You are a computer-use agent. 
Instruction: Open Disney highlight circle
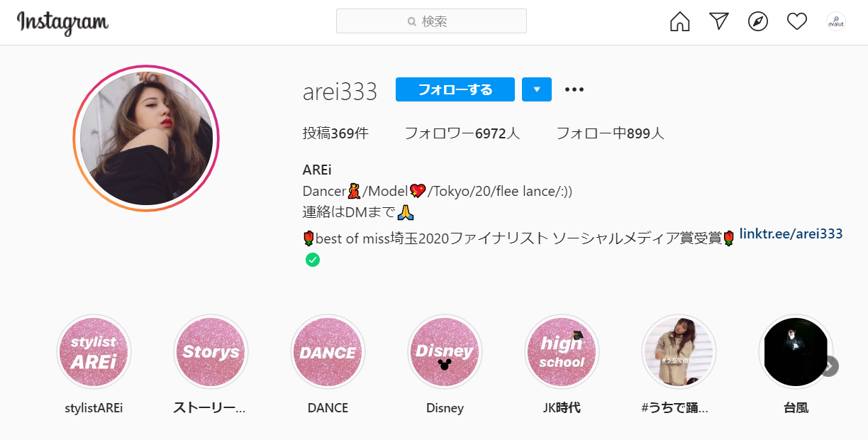click(445, 352)
